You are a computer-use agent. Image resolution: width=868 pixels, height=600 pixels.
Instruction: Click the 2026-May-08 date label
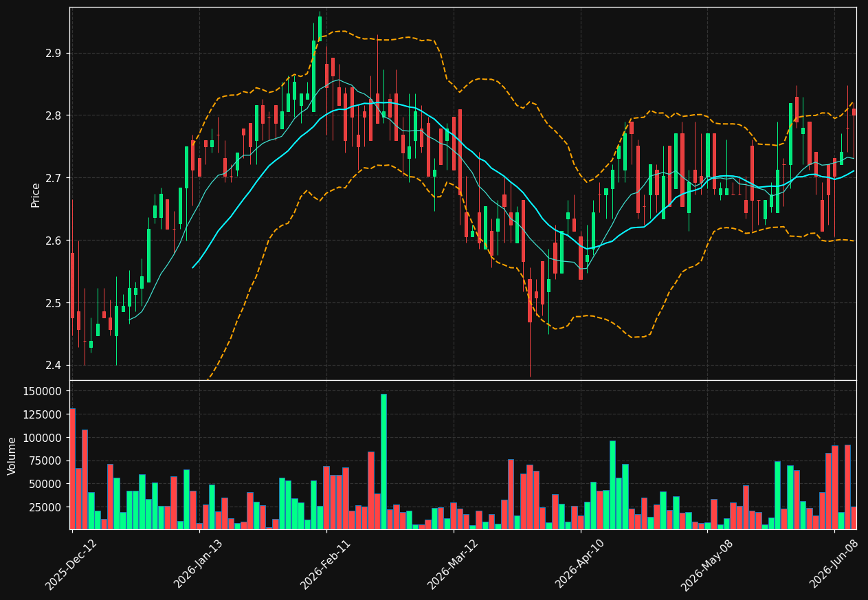(708, 564)
